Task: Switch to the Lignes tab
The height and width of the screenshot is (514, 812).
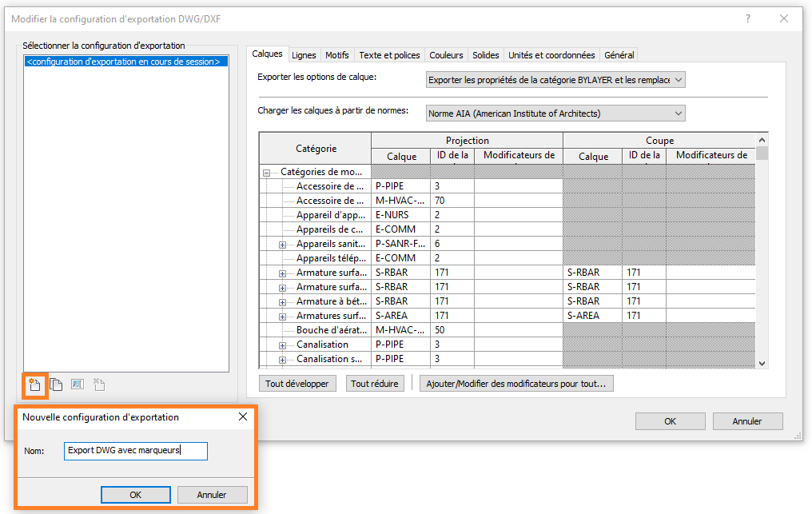Action: click(x=304, y=55)
